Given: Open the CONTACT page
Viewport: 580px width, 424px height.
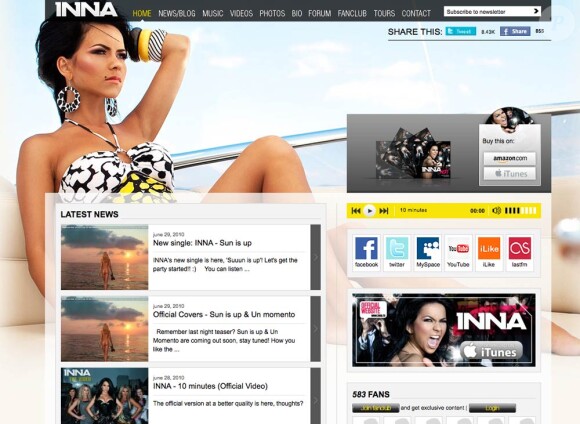Looking at the screenshot, I should pyautogui.click(x=416, y=14).
